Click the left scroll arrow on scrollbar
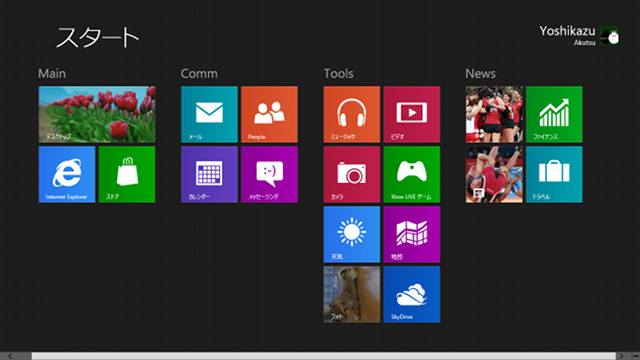 (x=10, y=356)
